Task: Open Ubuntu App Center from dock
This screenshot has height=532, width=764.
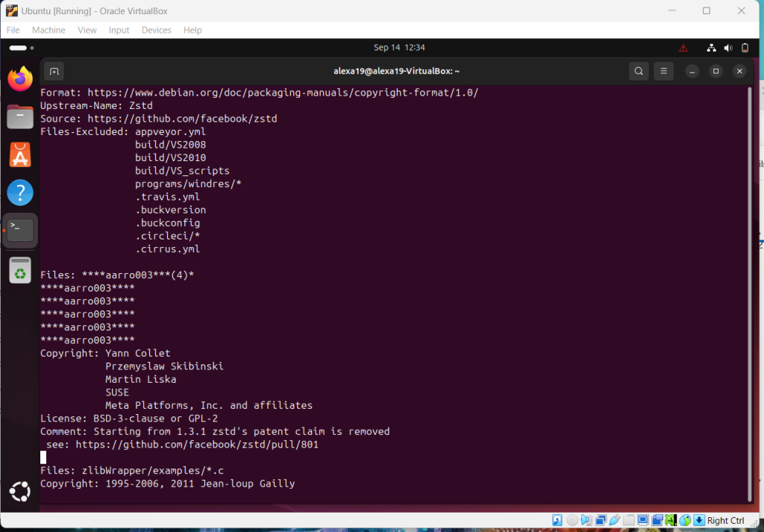Action: click(x=20, y=154)
